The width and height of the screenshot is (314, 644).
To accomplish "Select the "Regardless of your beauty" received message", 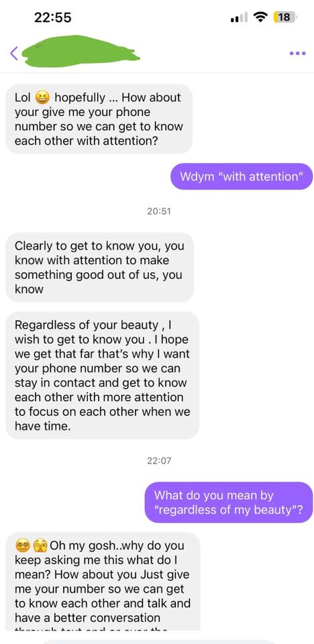I will (x=103, y=376).
